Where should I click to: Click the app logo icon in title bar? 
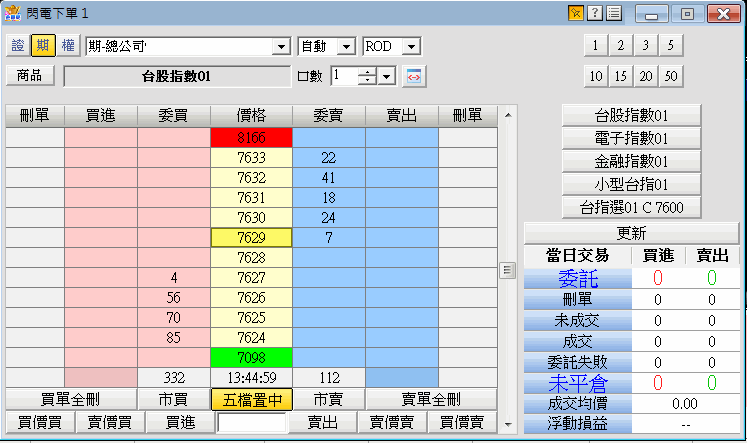point(13,13)
